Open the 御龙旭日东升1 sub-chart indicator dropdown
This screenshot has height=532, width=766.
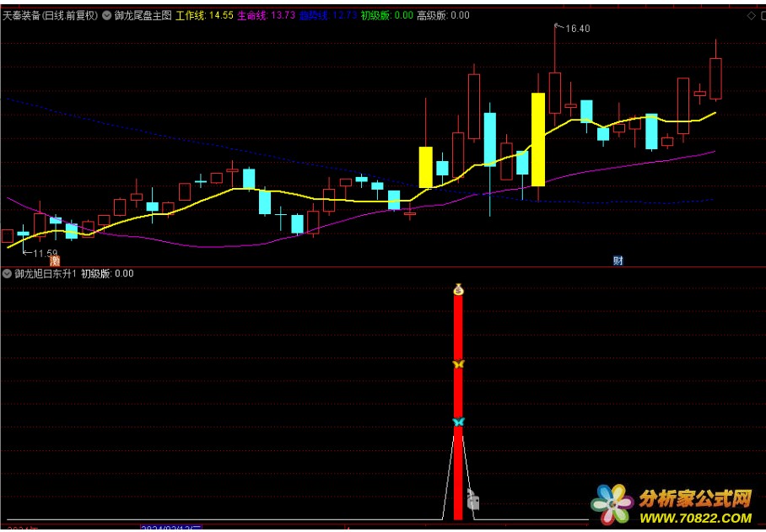click(x=7, y=274)
